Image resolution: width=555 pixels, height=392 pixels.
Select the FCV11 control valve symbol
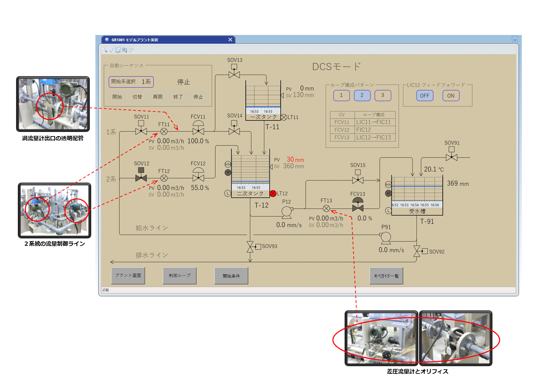(198, 131)
